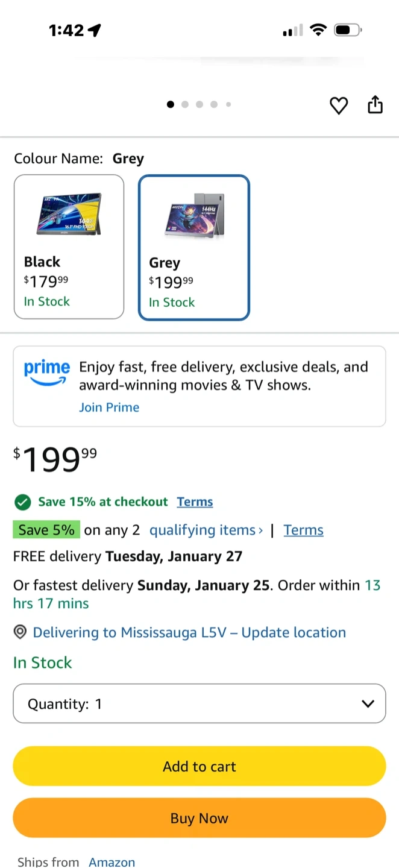This screenshot has width=399, height=868.
Task: Select the Black colour option
Action: coord(69,247)
